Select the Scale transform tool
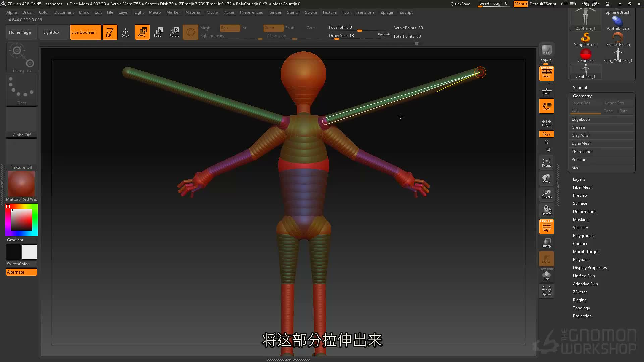Image resolution: width=644 pixels, height=362 pixels. 158,32
